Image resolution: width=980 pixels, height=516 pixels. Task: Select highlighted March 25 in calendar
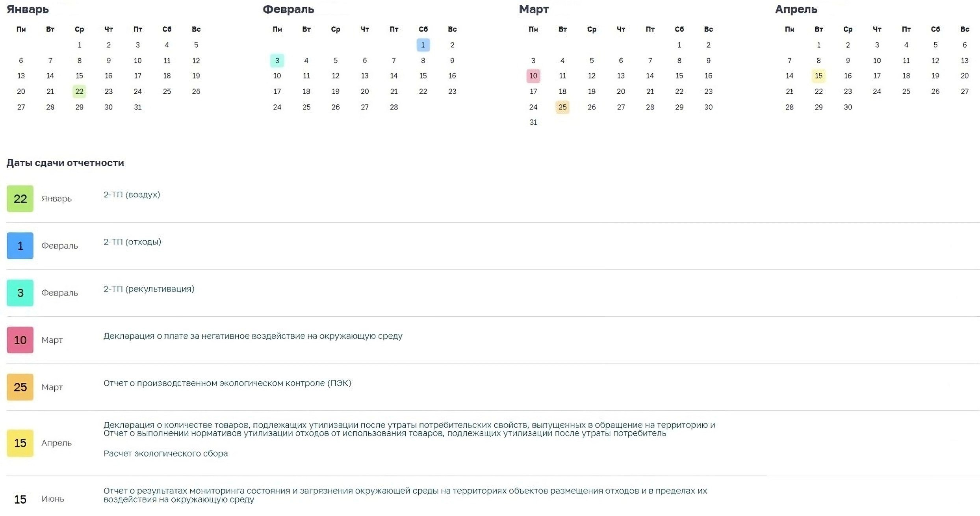562,107
